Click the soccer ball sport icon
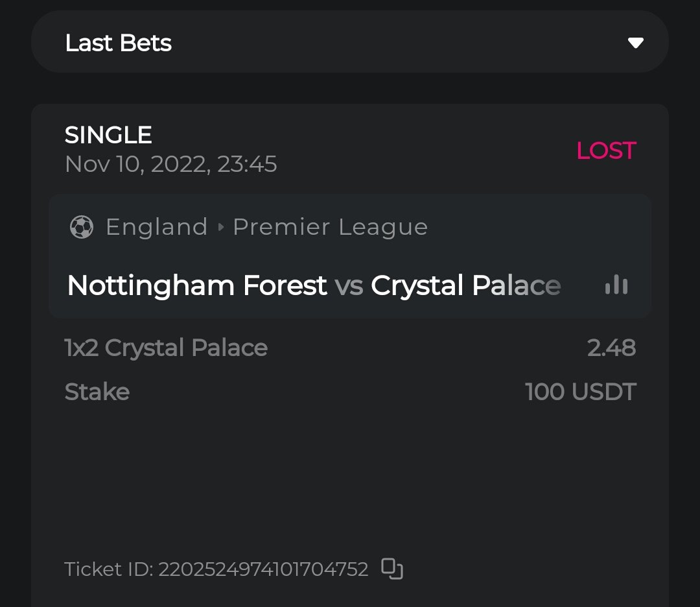This screenshot has width=700, height=607. tap(81, 228)
